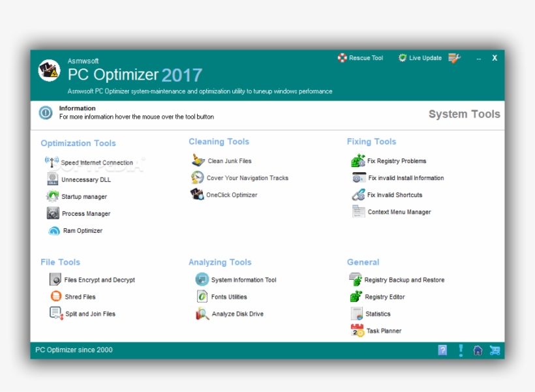Image resolution: width=535 pixels, height=392 pixels.
Task: Open the Startup manager
Action: click(84, 196)
